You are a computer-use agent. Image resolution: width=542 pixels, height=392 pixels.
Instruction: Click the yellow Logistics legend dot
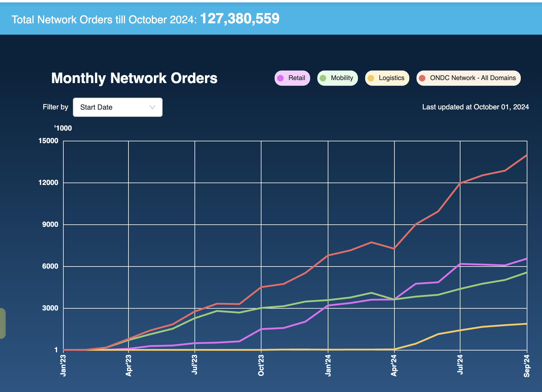(371, 78)
